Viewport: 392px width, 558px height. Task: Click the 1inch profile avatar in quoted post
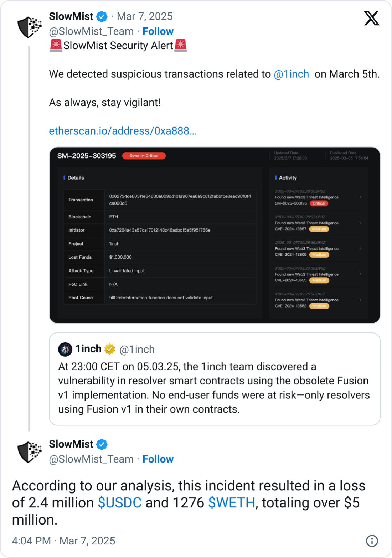click(65, 350)
